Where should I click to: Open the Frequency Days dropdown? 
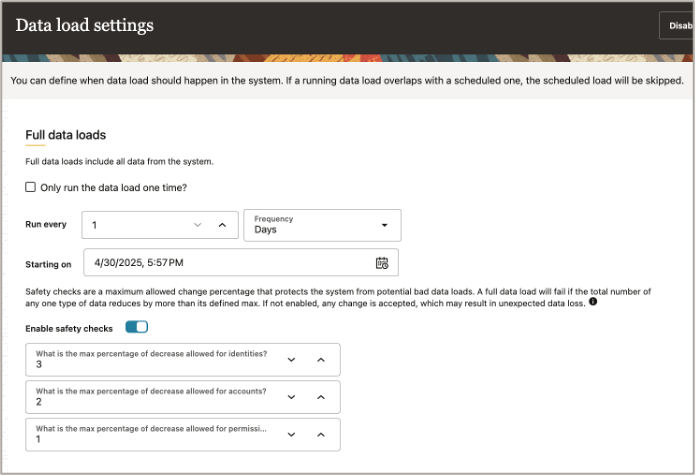[322, 225]
